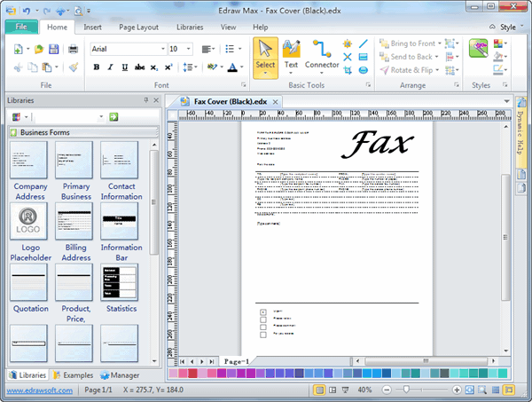Open the Dynamic Help side panel
Screen dimensions: 532x402
(x=520, y=131)
